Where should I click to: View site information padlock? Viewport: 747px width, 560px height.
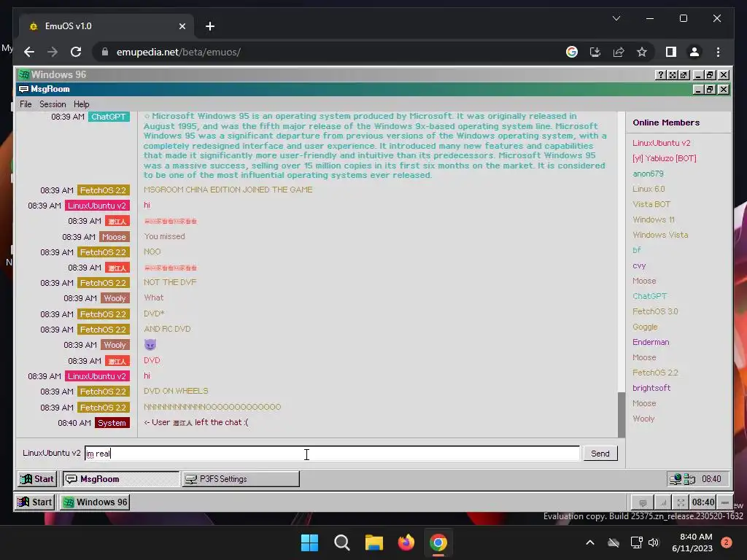click(105, 52)
